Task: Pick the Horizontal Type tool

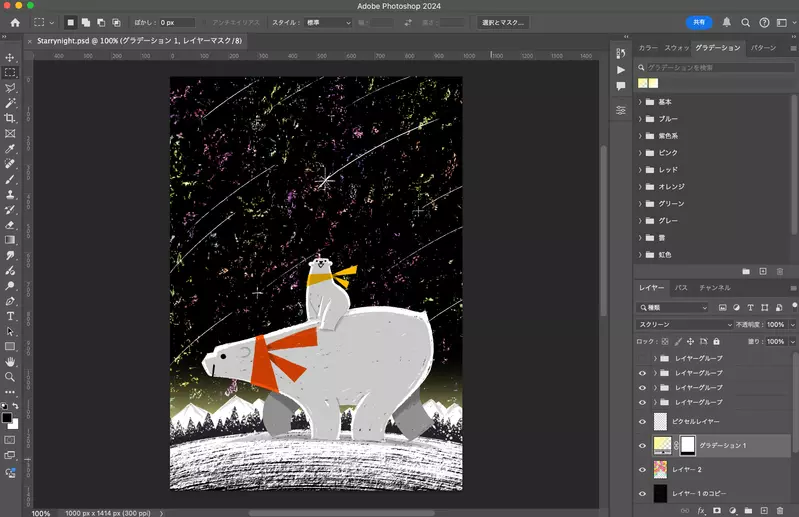Action: pos(11,316)
